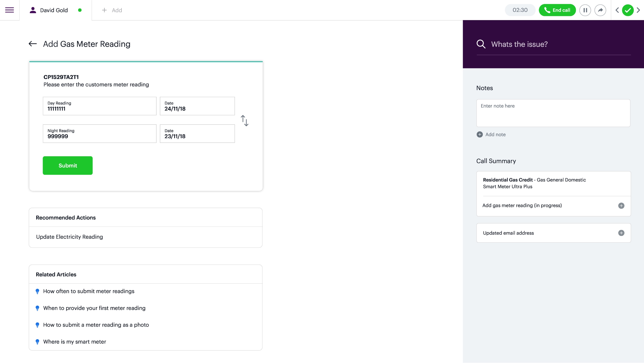The image size is (644, 363).
Task: Go to previous item with left chevron
Action: pos(617,10)
